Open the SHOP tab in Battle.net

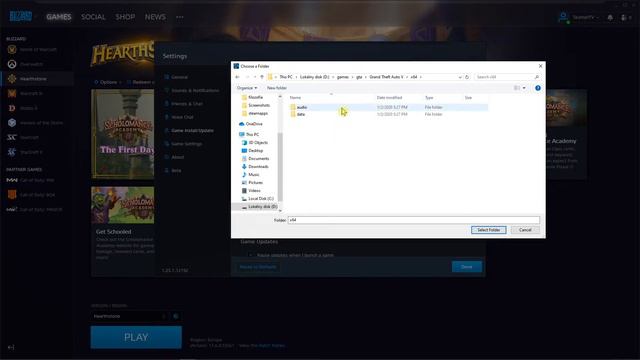[x=125, y=17]
